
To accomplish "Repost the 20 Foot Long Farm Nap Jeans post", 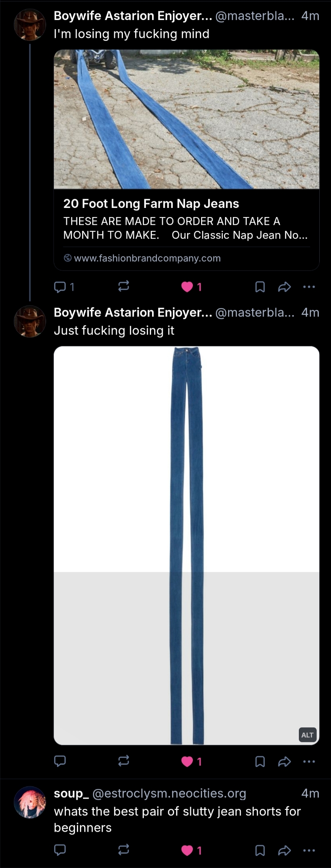I will pos(123,286).
